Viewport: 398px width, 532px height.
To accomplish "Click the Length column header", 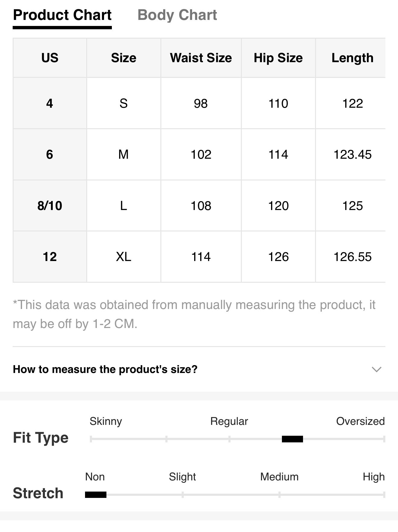I will coord(352,58).
